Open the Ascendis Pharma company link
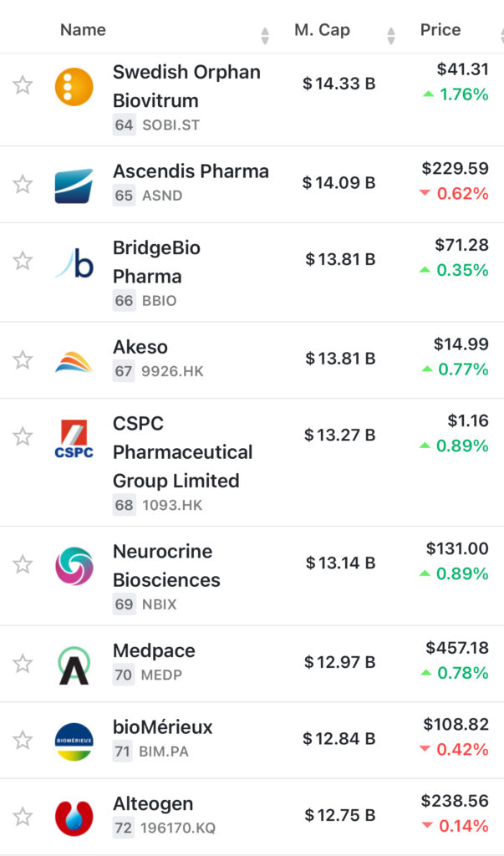 click(x=191, y=171)
